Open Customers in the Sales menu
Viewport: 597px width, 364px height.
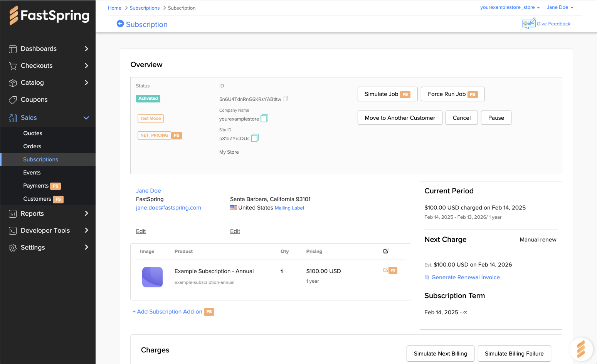(x=37, y=199)
